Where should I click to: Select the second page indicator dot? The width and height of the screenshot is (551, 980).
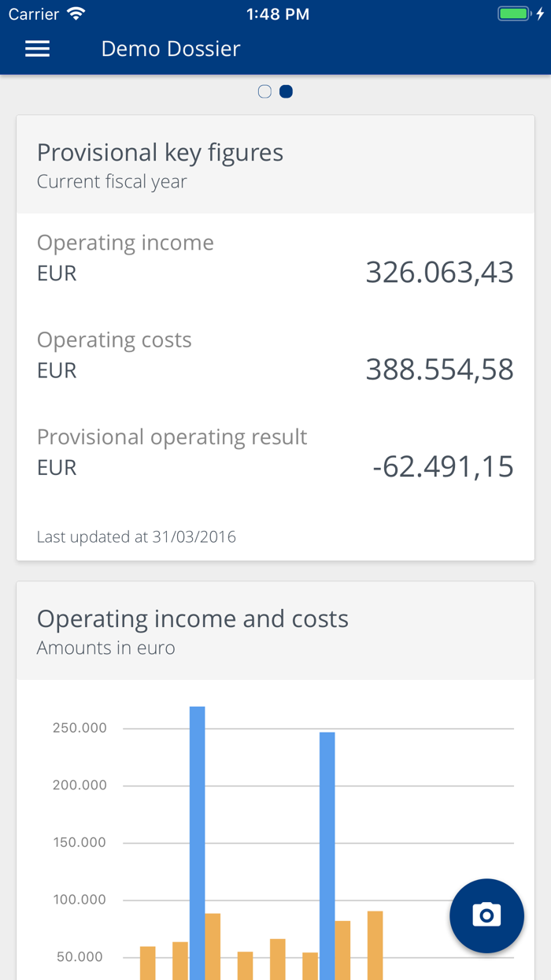coord(287,92)
